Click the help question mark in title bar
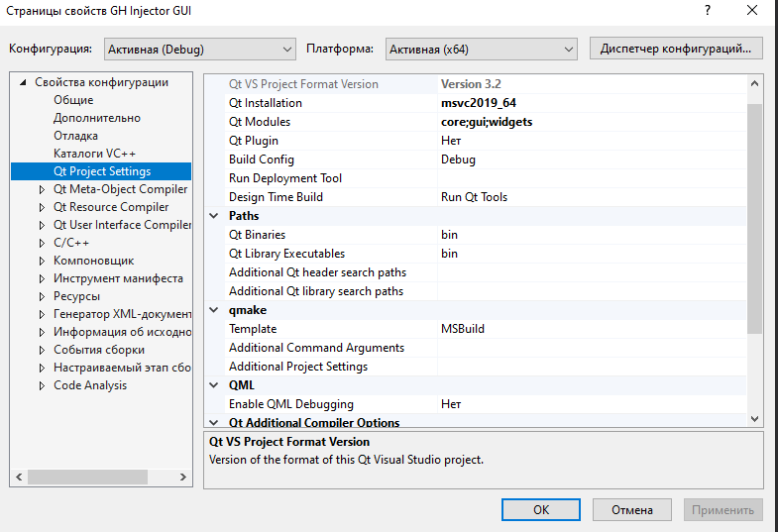778x532 pixels. (x=708, y=10)
